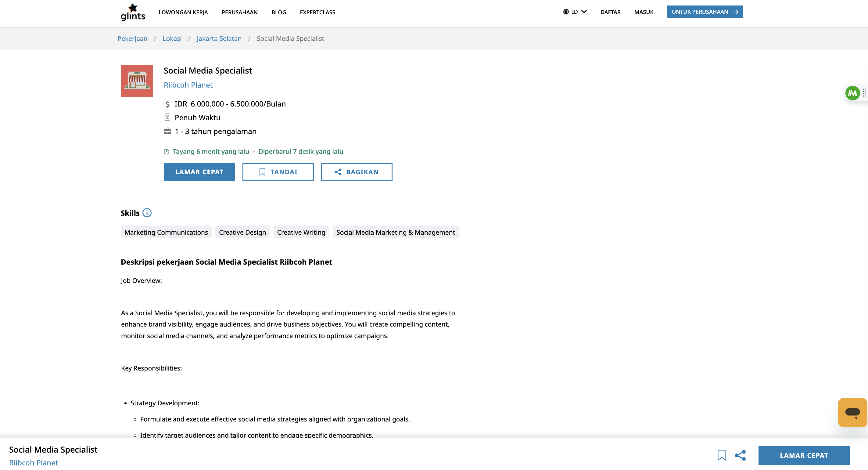Image resolution: width=868 pixels, height=470 pixels.
Task: Click the bookmark icon in the bottom bar
Action: click(x=721, y=455)
